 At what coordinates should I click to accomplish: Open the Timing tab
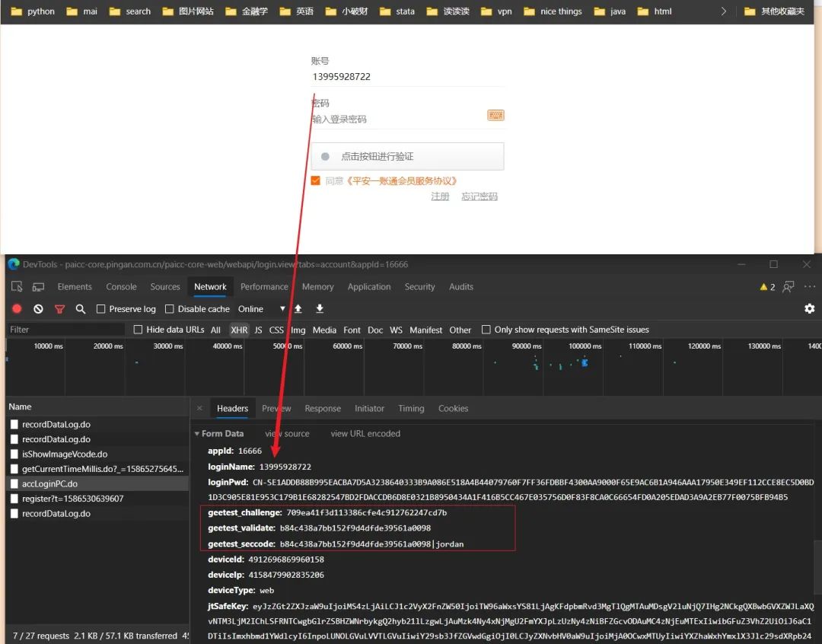coord(411,408)
